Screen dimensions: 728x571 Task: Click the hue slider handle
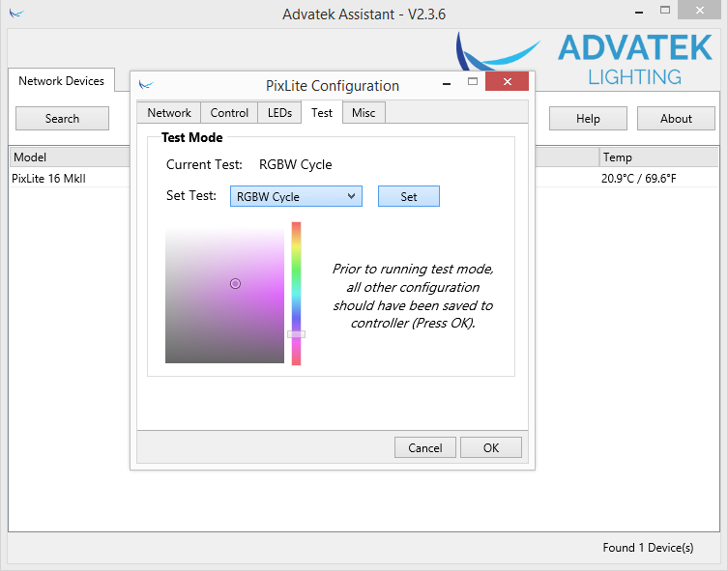pos(296,334)
